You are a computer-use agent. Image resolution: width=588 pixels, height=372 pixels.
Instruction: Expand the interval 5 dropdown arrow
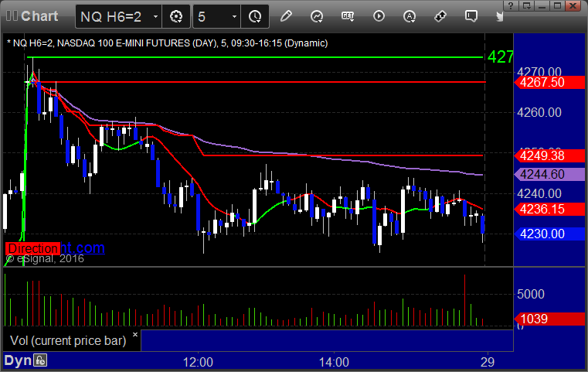click(x=234, y=17)
